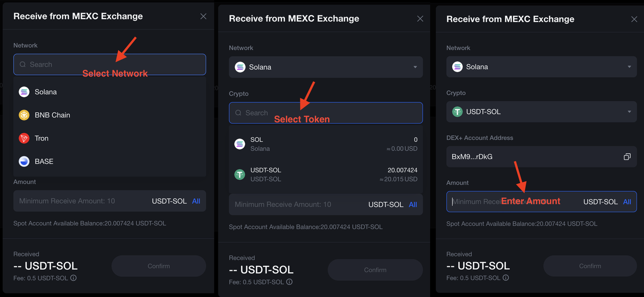Click fee info icon in right panel
The width and height of the screenshot is (644, 297).
tap(506, 278)
